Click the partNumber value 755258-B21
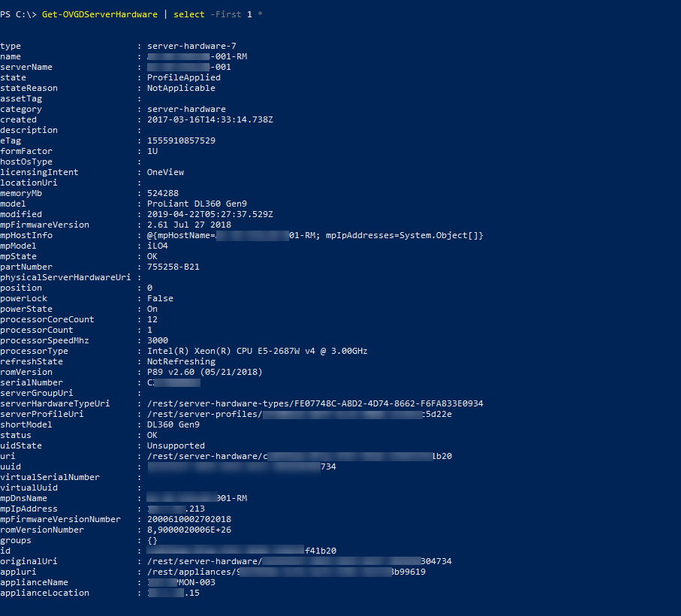The image size is (681, 616). click(173, 267)
